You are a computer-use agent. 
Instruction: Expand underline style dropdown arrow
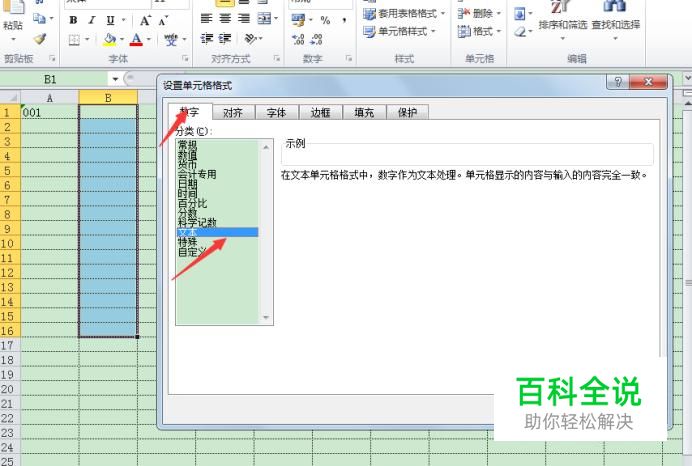[x=124, y=20]
